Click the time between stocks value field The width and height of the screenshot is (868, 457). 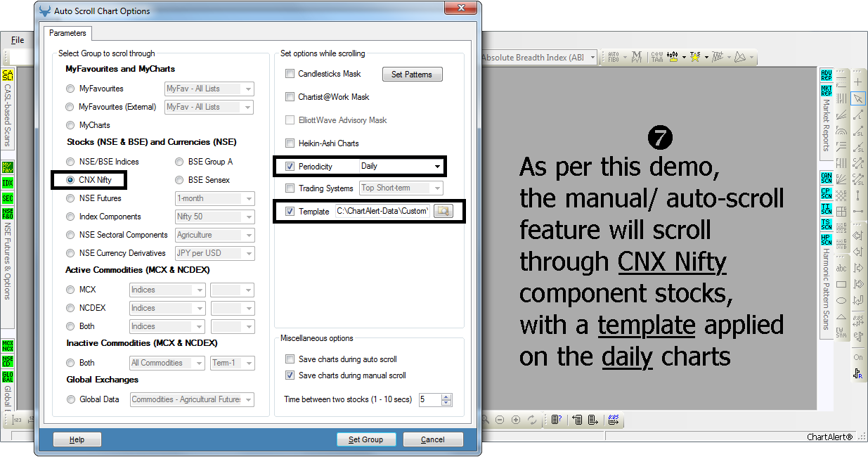point(430,399)
